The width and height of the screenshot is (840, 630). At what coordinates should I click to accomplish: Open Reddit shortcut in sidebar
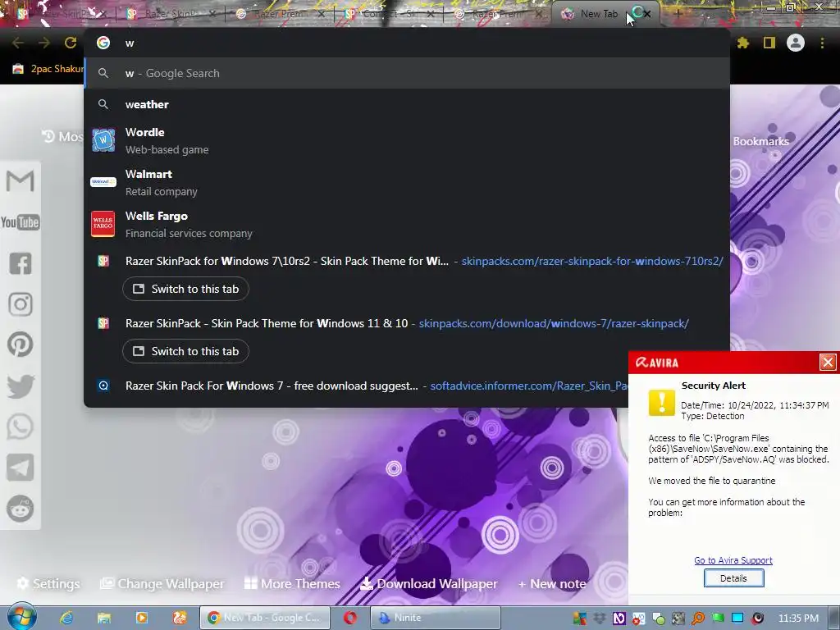click(21, 509)
